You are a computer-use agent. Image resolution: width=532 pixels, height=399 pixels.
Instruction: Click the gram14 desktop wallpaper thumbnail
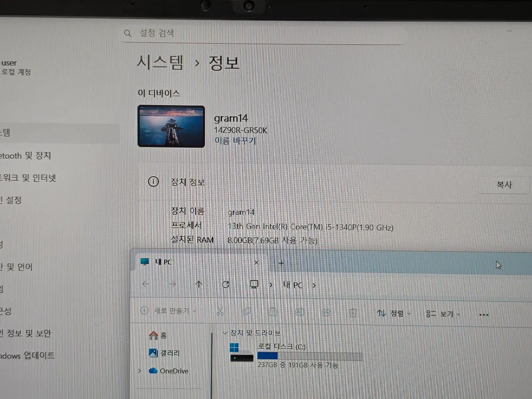click(x=171, y=126)
